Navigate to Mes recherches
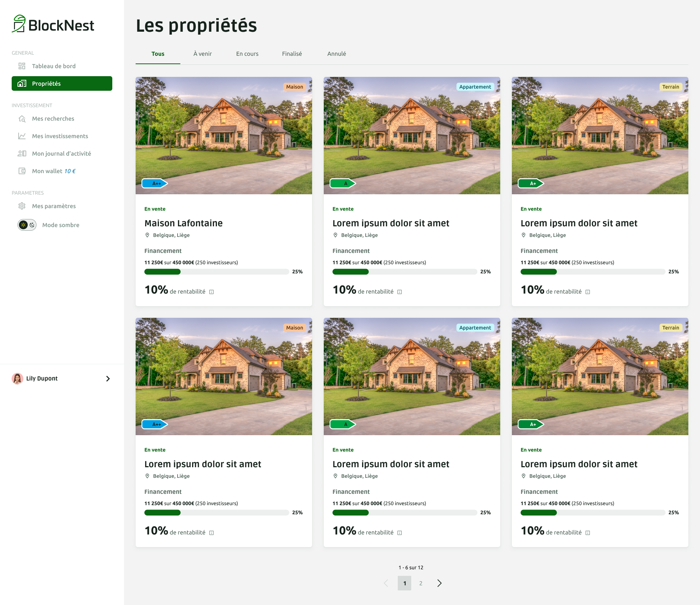 point(53,118)
